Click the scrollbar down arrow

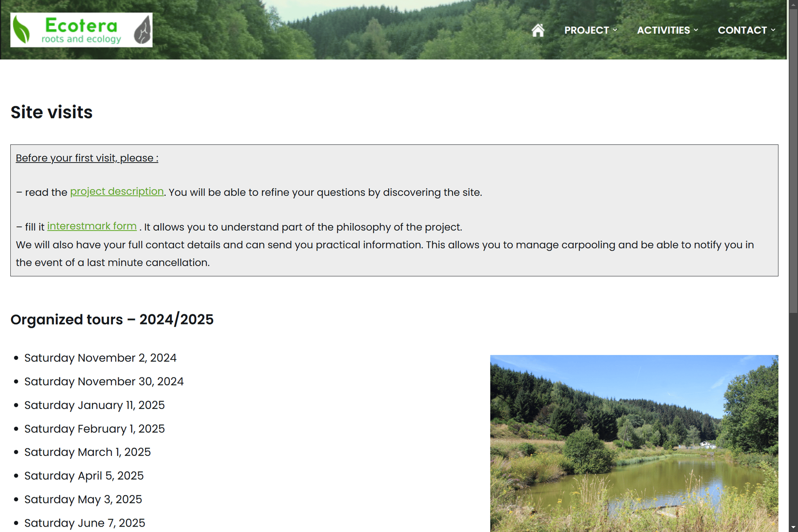point(793,528)
